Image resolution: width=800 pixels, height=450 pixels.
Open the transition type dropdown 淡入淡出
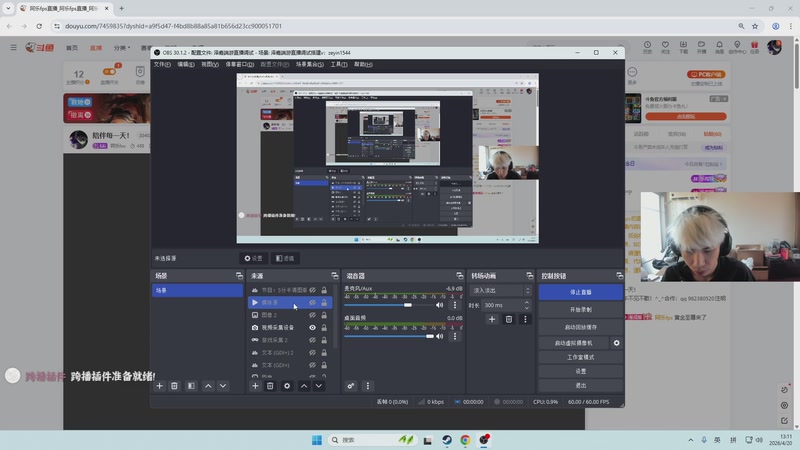pyautogui.click(x=501, y=290)
